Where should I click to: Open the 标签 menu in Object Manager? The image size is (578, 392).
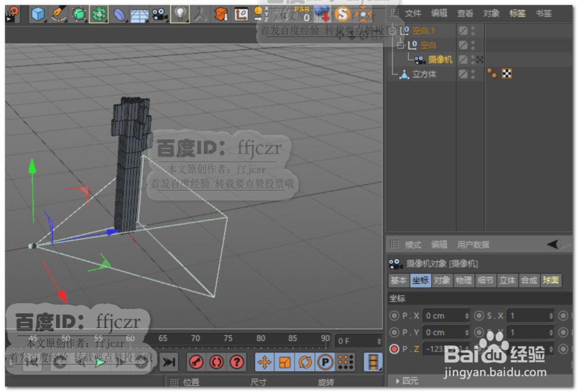click(517, 14)
